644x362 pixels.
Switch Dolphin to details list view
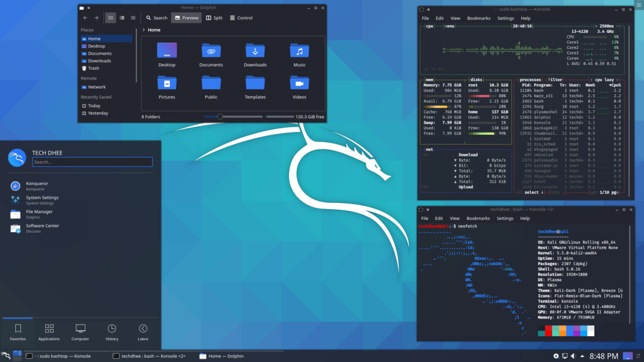(121, 18)
